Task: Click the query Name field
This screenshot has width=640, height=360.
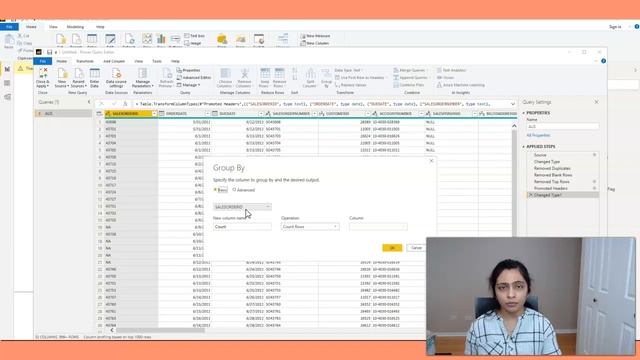Action: click(562, 127)
